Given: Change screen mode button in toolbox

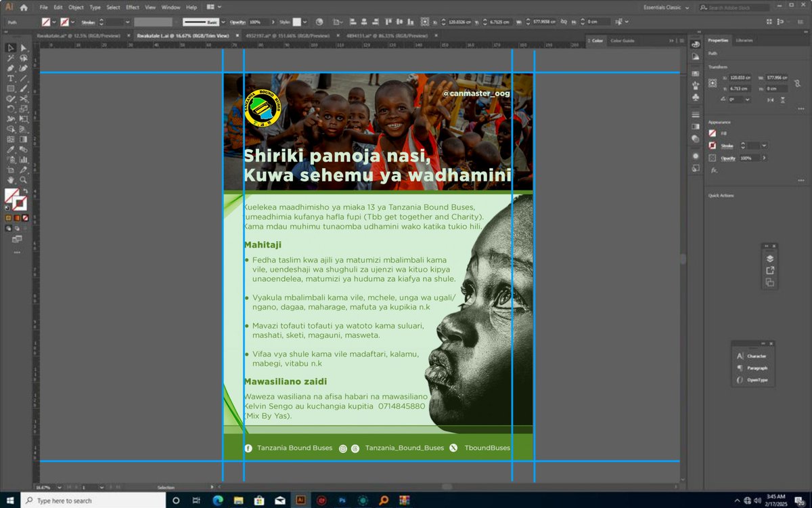Looking at the screenshot, I should point(17,238).
